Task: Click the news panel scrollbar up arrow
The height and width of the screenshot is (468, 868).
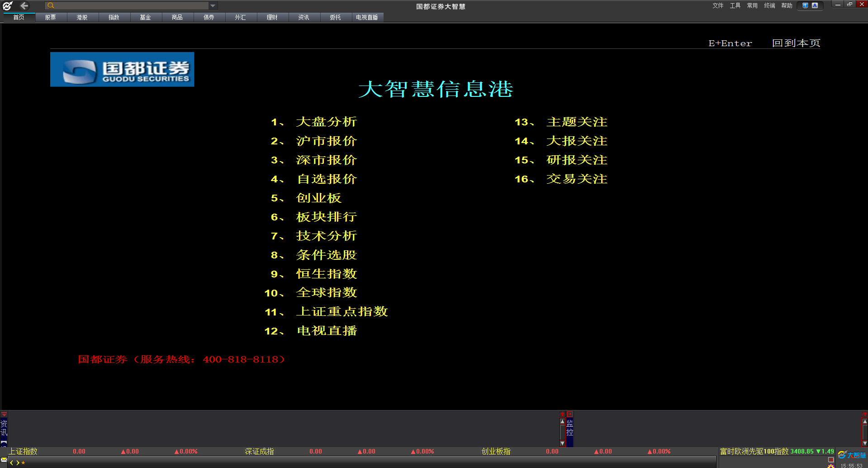Action: (562, 421)
